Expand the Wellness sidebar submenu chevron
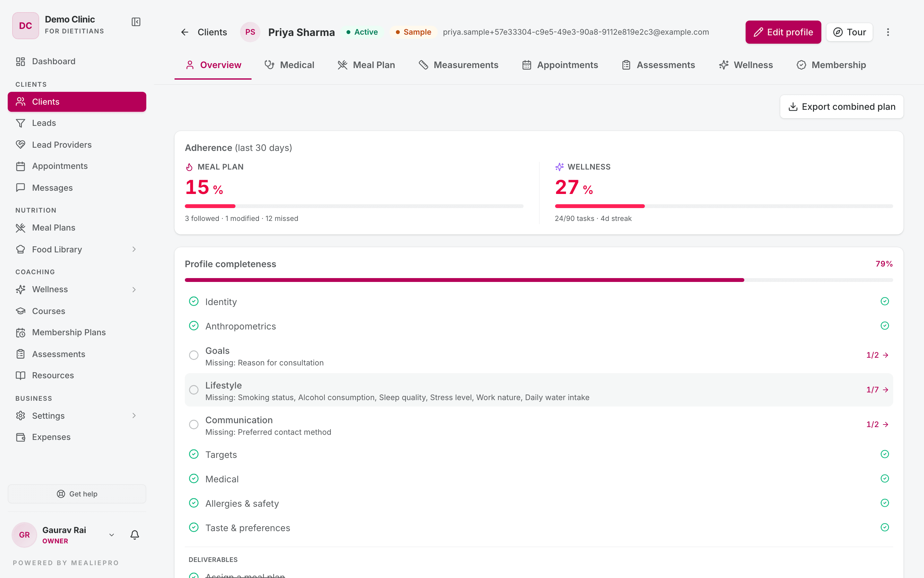Screen dimensions: 924x578 click(134, 289)
